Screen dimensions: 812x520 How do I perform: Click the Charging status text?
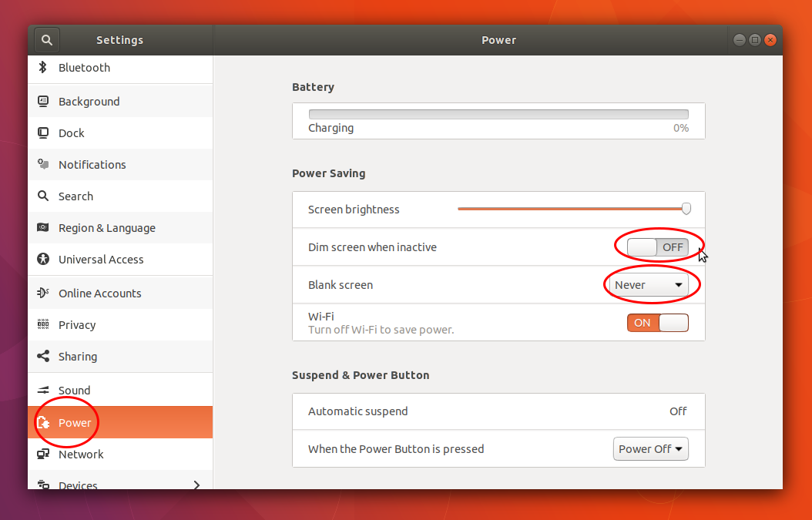(331, 128)
